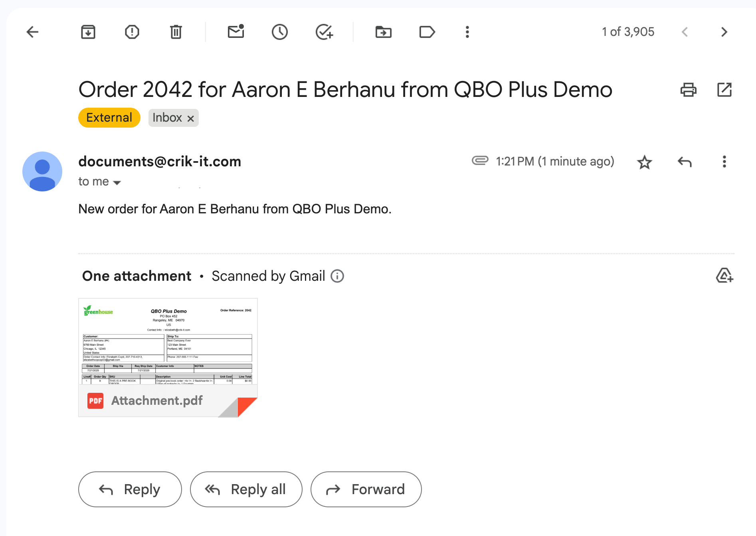Open email in a new window
Viewport: 756px width, 536px height.
pos(724,90)
